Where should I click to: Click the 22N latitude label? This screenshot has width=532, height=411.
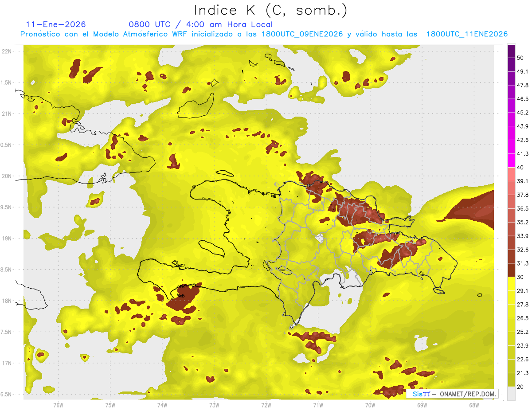click(x=8, y=51)
